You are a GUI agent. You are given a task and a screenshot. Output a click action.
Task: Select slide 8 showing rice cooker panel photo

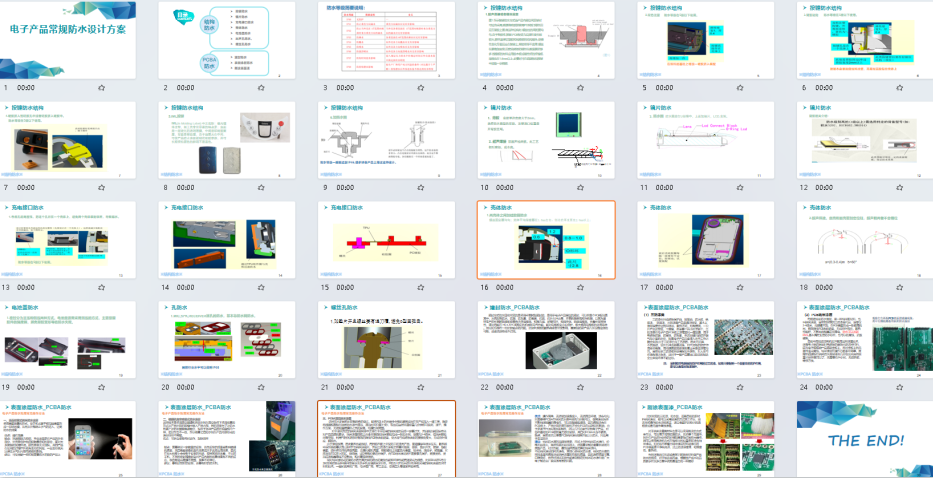coord(227,140)
